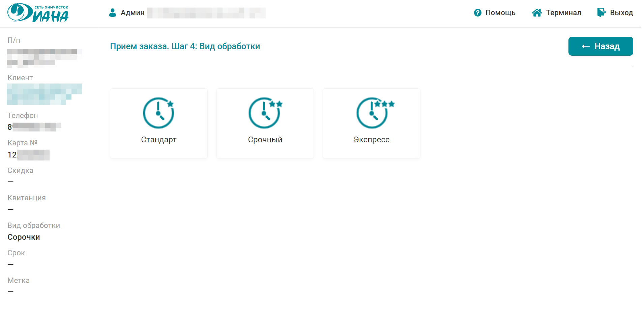Choose the Срочный label text
644x317 pixels.
click(x=265, y=140)
